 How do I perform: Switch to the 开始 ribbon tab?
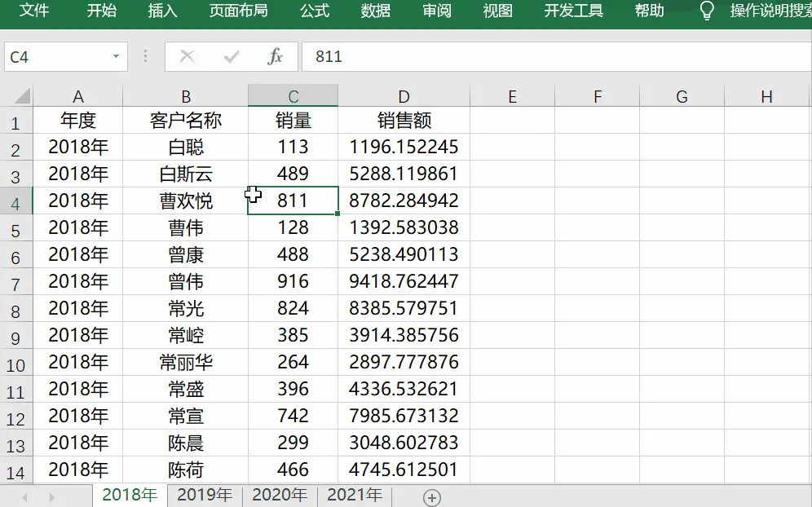101,11
